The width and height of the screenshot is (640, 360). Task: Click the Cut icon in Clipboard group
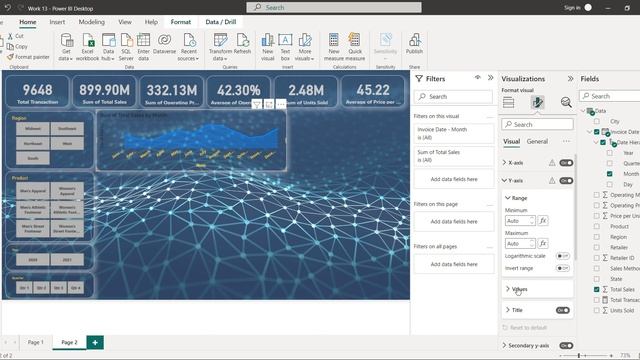[10, 36]
